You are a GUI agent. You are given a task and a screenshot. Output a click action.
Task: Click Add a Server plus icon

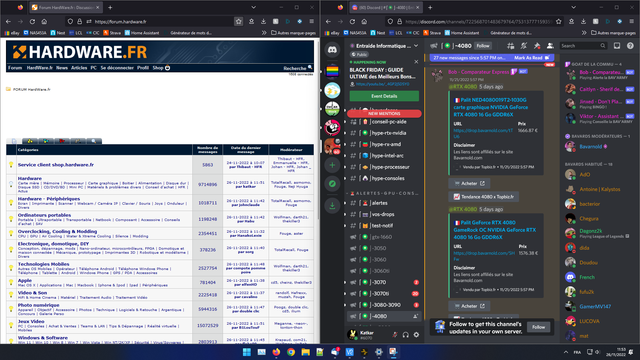pyautogui.click(x=332, y=165)
